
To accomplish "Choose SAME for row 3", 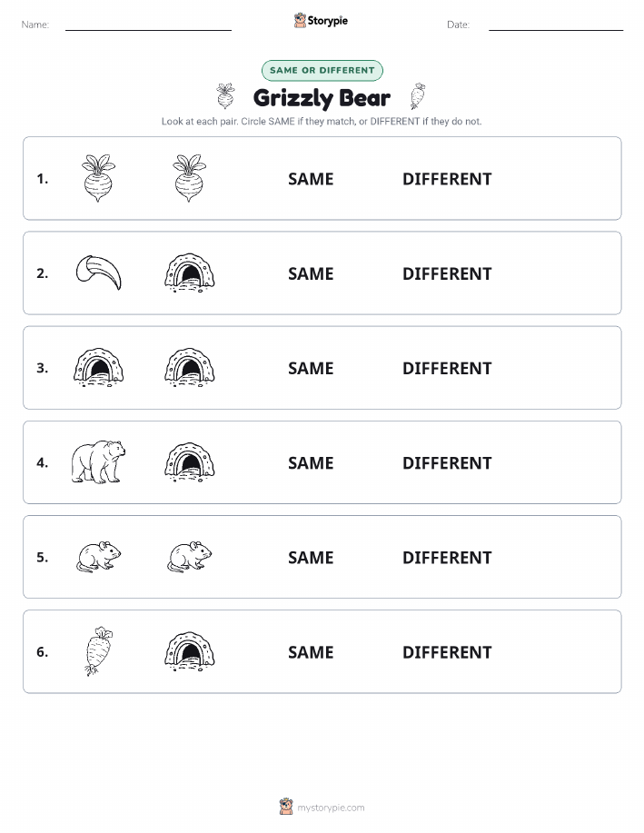I will (x=311, y=368).
